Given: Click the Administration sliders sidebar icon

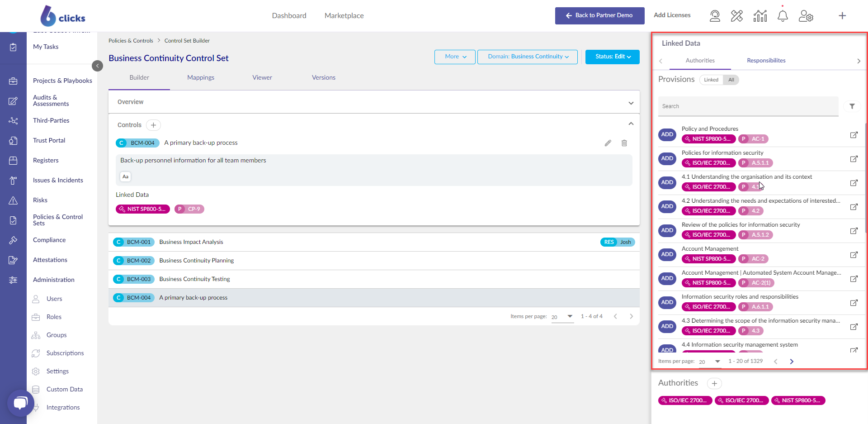Looking at the screenshot, I should click(13, 280).
